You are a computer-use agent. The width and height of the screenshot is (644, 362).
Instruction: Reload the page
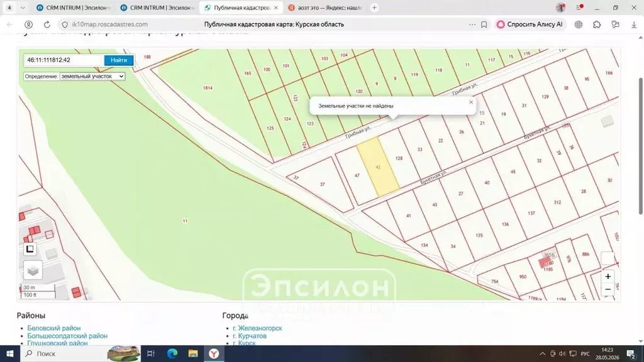coord(47,25)
